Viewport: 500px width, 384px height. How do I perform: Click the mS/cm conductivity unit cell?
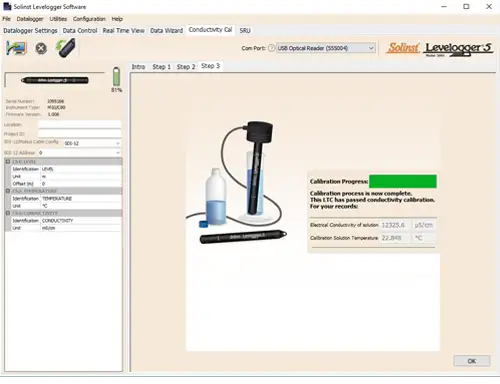(81, 228)
